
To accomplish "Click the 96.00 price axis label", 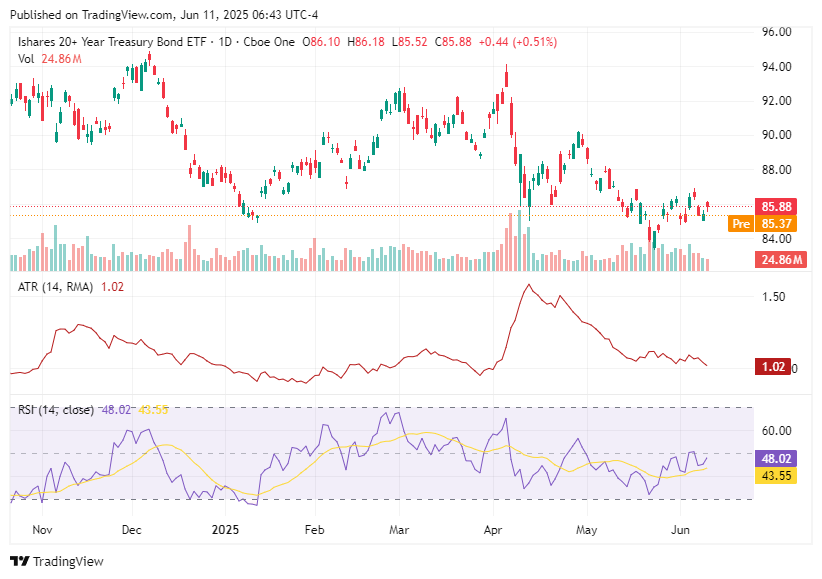I will point(776,31).
